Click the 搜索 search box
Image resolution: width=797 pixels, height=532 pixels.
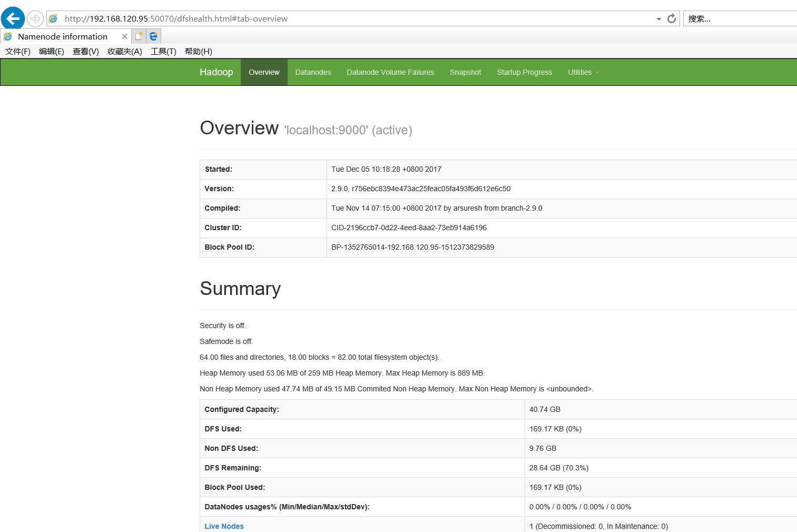coord(740,19)
